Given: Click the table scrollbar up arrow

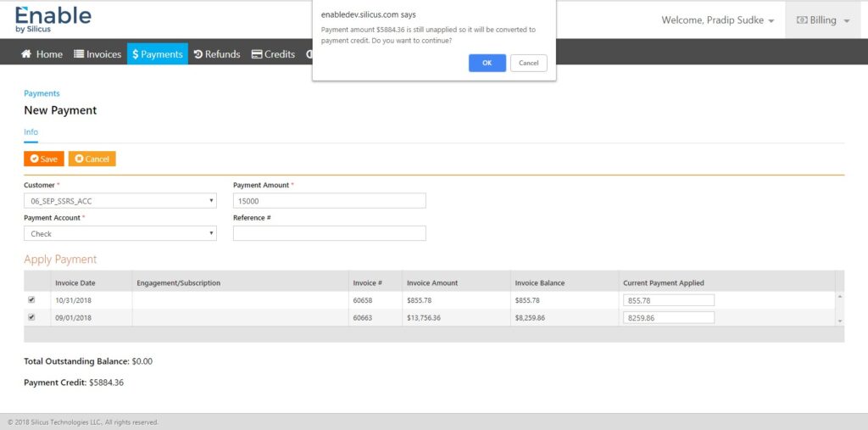Looking at the screenshot, I should point(840,297).
